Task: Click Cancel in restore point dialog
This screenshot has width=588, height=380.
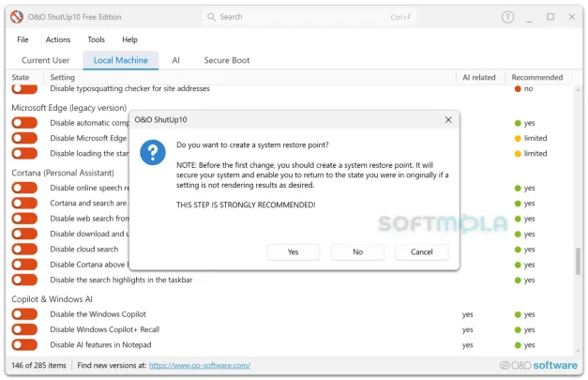Action: [421, 252]
